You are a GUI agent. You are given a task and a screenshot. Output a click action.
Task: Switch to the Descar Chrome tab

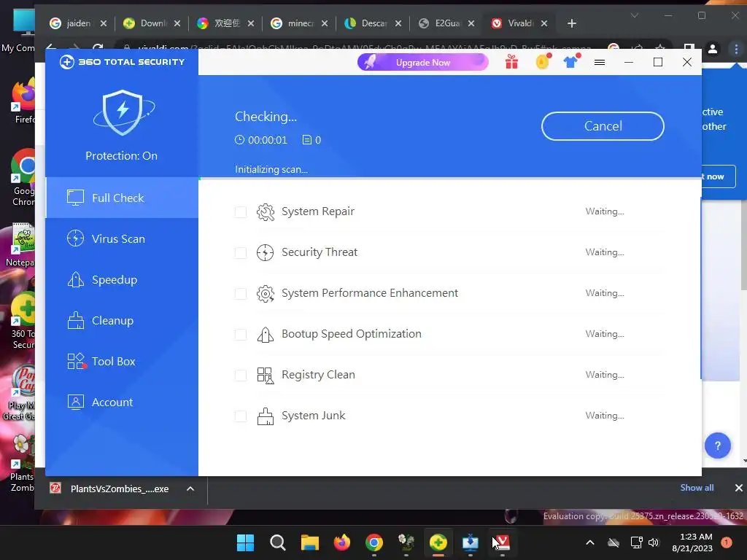[373, 23]
